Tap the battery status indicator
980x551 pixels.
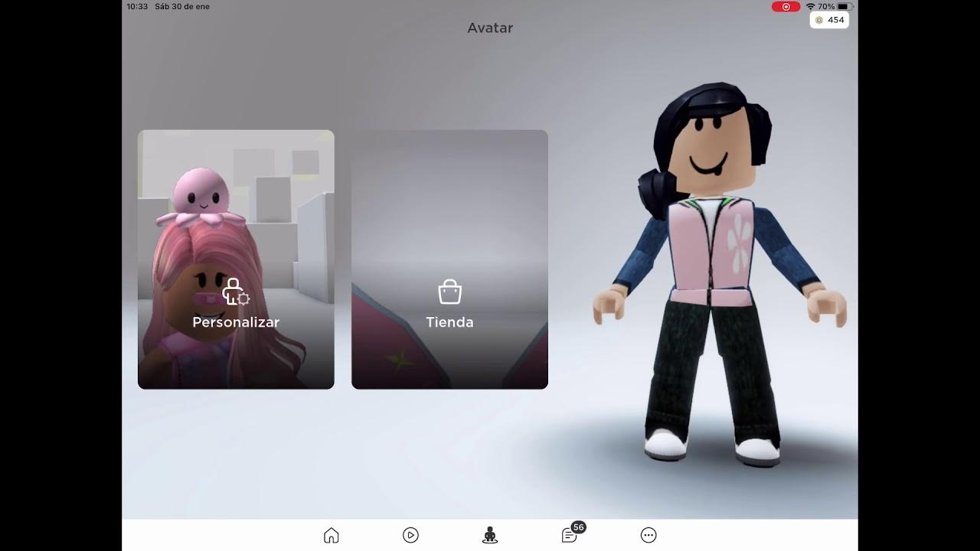(844, 6)
